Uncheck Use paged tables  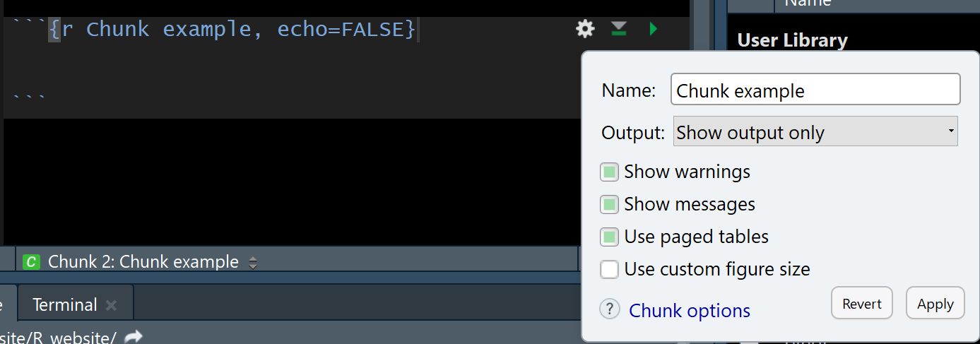pyautogui.click(x=610, y=237)
